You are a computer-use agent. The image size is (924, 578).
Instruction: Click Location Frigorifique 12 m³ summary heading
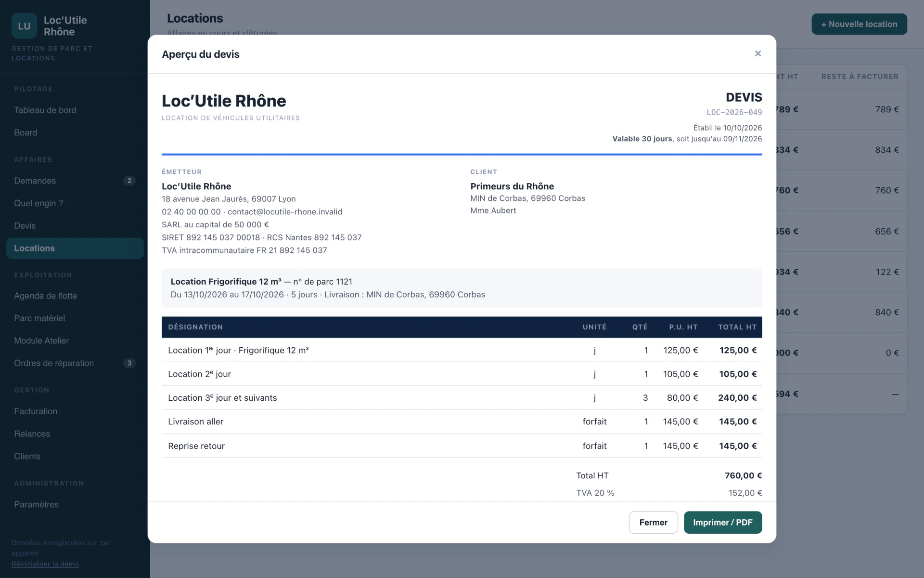point(226,282)
